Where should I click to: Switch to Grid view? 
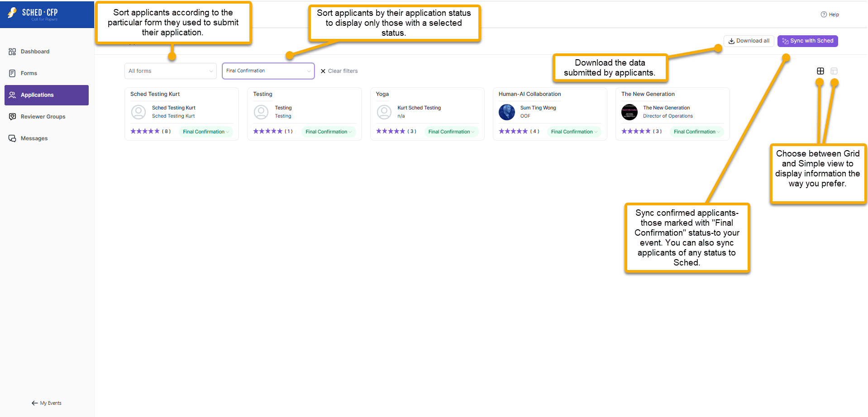(820, 71)
